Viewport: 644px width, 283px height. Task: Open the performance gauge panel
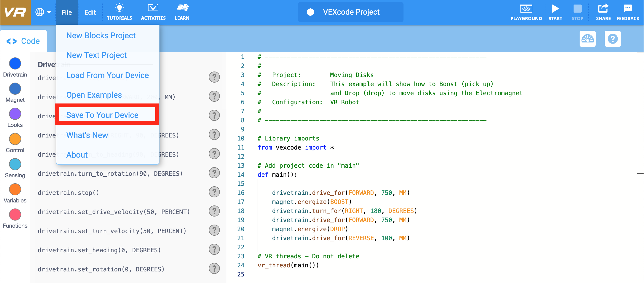(x=588, y=39)
